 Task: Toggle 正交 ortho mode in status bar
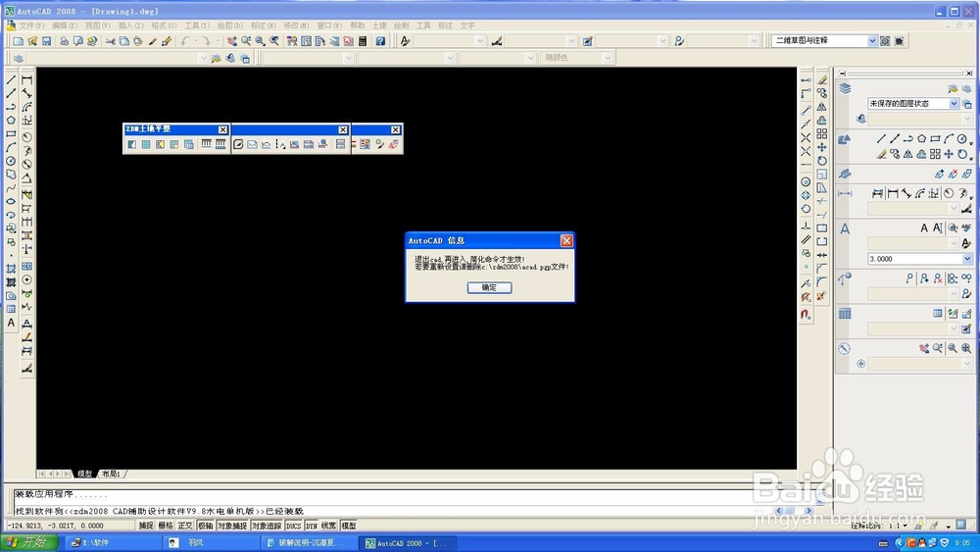click(185, 526)
